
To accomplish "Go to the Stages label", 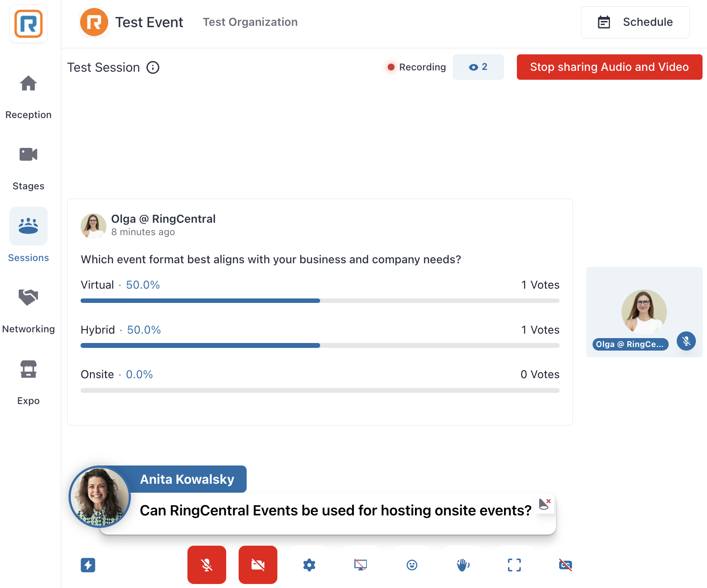I will point(28,186).
